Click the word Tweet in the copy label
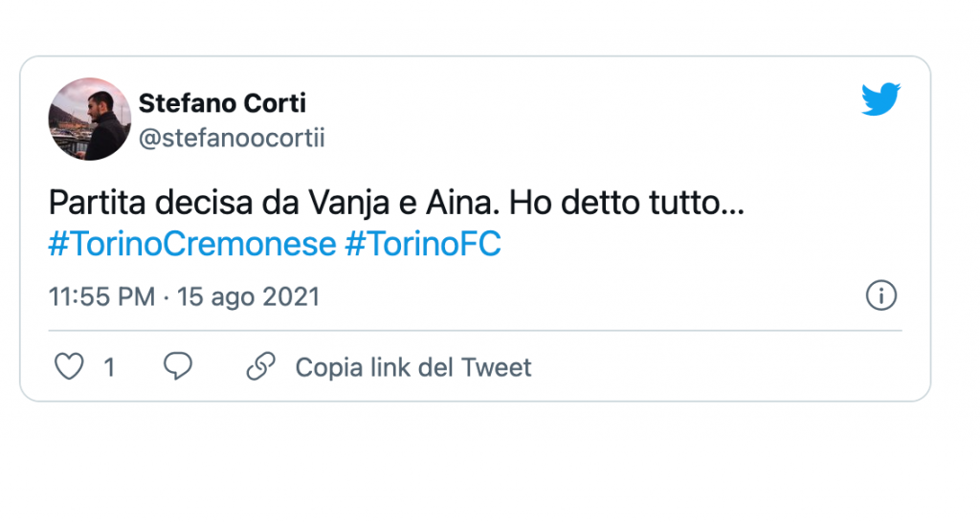Screen dimensions: 980x523 (496, 367)
